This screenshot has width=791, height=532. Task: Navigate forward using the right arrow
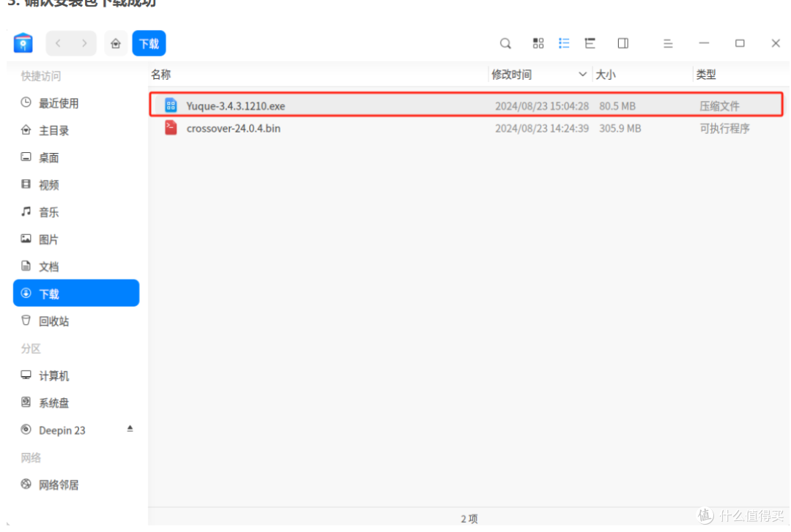[86, 43]
